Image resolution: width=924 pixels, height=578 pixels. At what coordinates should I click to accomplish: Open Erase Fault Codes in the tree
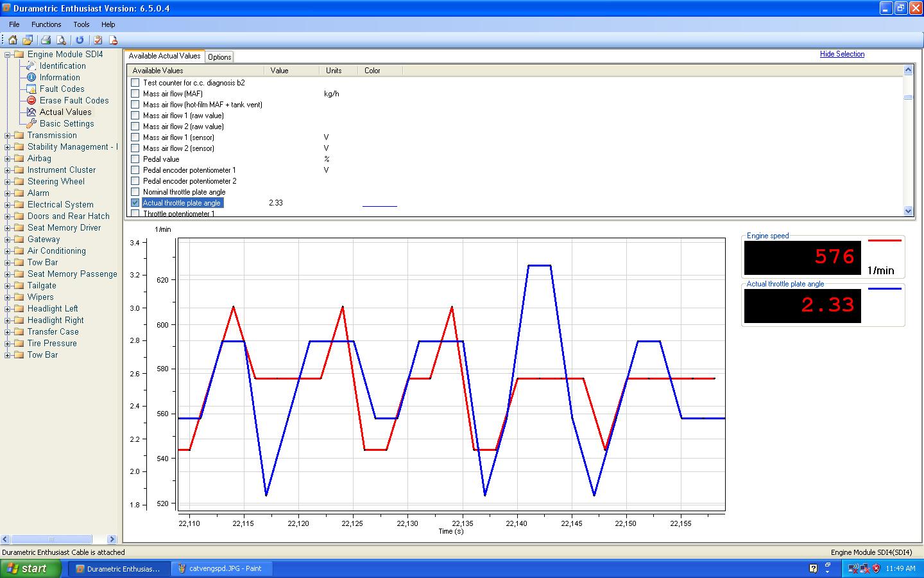[x=74, y=100]
